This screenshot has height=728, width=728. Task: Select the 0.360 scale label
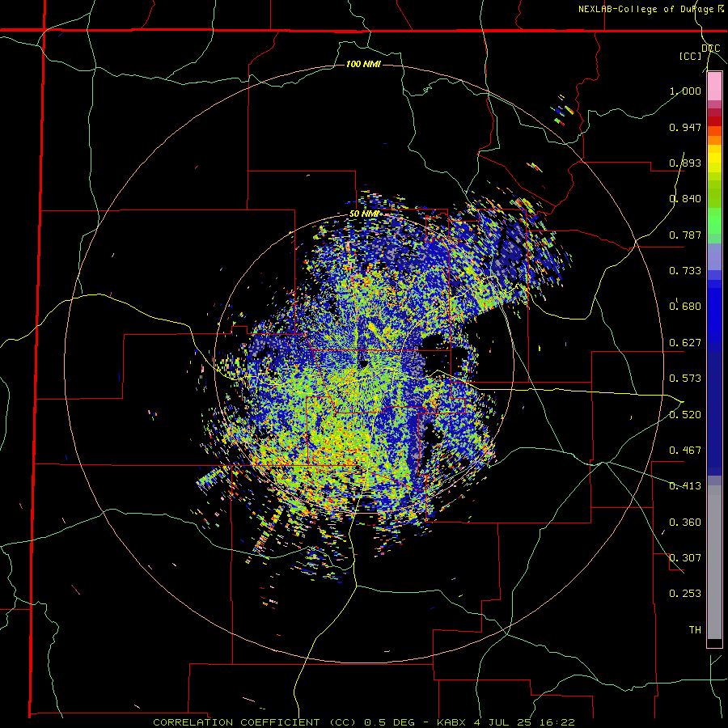tap(685, 522)
